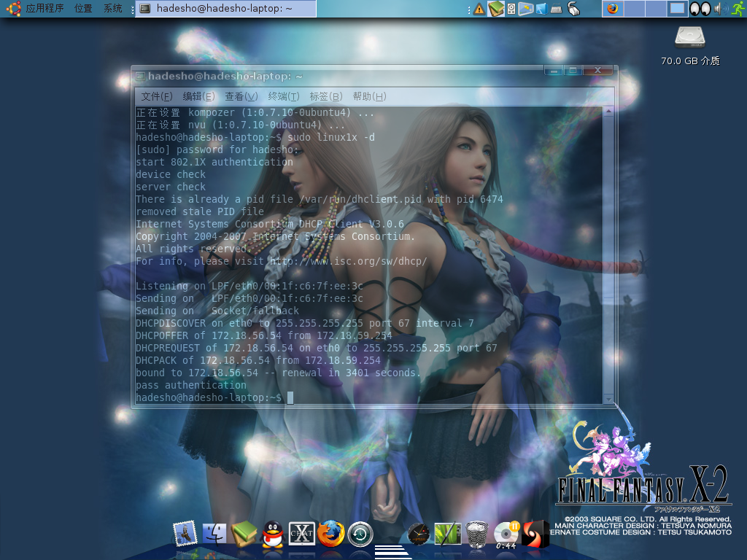This screenshot has height=560, width=747.
Task: Click the blue arrow panel icon
Action: click(542, 9)
